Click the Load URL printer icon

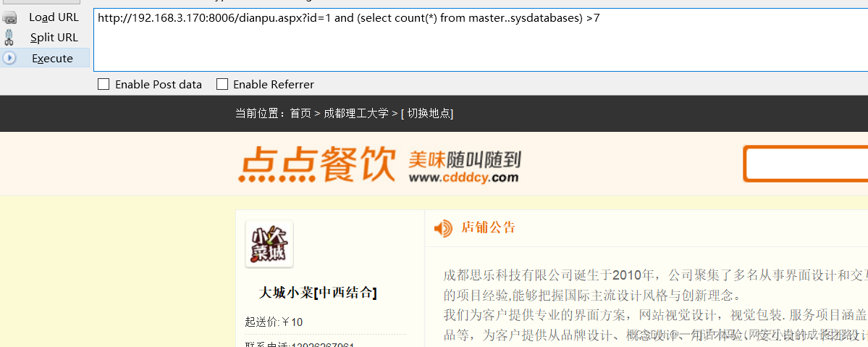pyautogui.click(x=9, y=18)
